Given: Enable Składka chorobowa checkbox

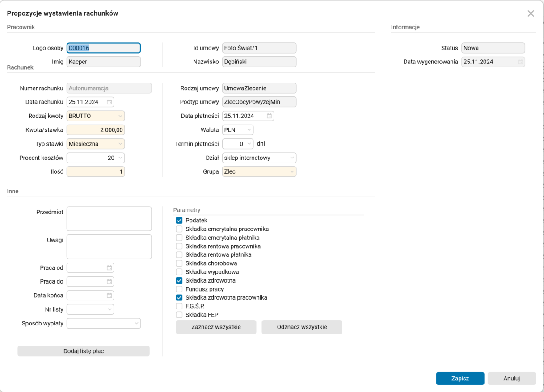Looking at the screenshot, I should pyautogui.click(x=179, y=263).
